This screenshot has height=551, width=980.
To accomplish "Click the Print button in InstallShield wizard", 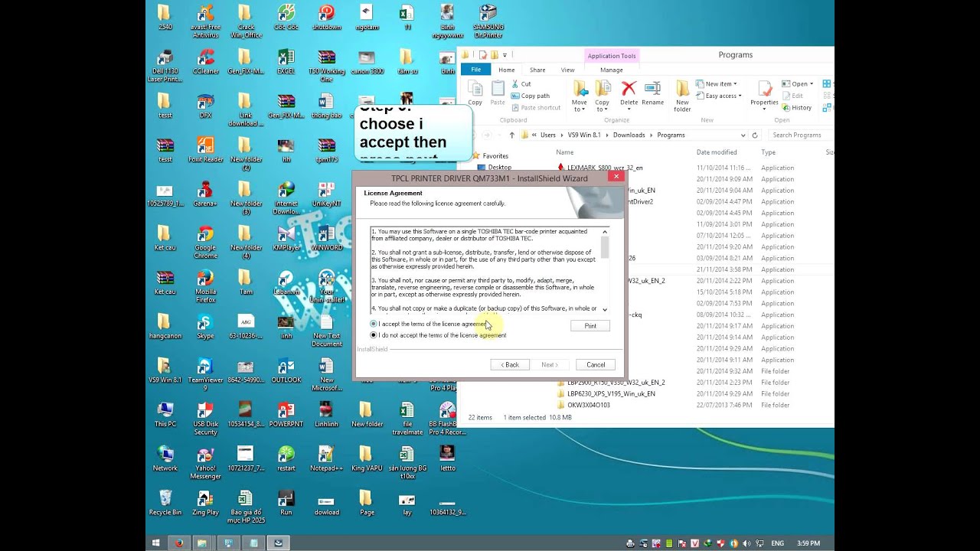I will tap(590, 326).
